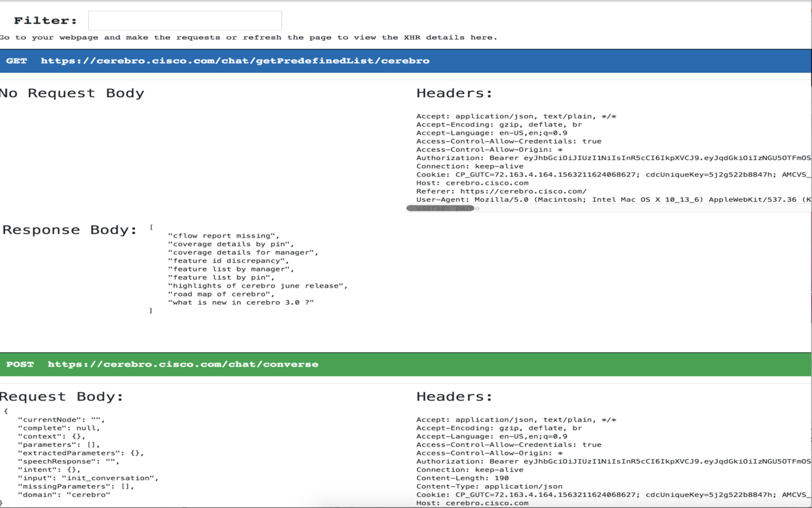
Task: Click the "missingParameters" request line
Action: pos(76,486)
